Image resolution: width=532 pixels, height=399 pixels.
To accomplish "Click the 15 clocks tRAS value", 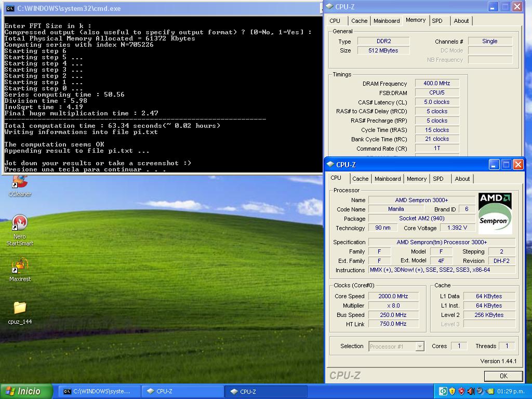I will coord(436,130).
